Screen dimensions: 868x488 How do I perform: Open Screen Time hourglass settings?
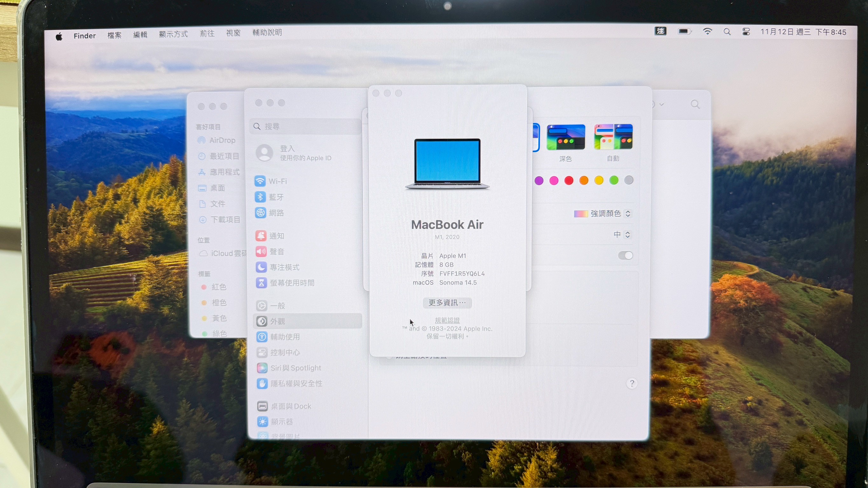tap(261, 283)
